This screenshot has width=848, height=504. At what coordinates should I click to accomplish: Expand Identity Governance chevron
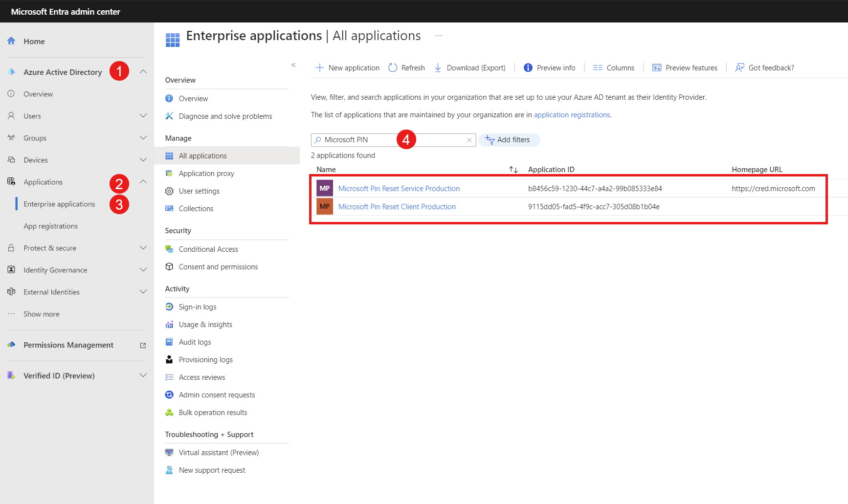coord(143,270)
